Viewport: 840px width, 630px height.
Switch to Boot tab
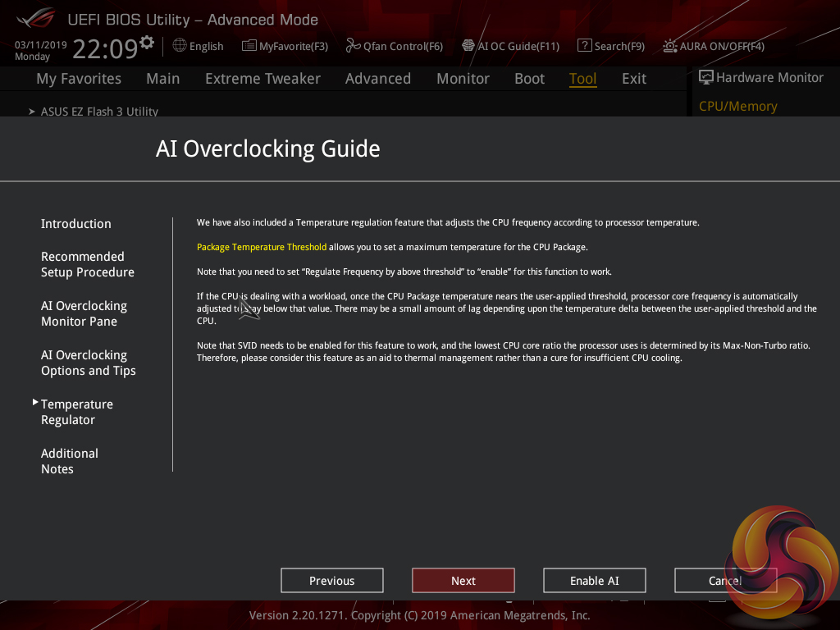(529, 79)
